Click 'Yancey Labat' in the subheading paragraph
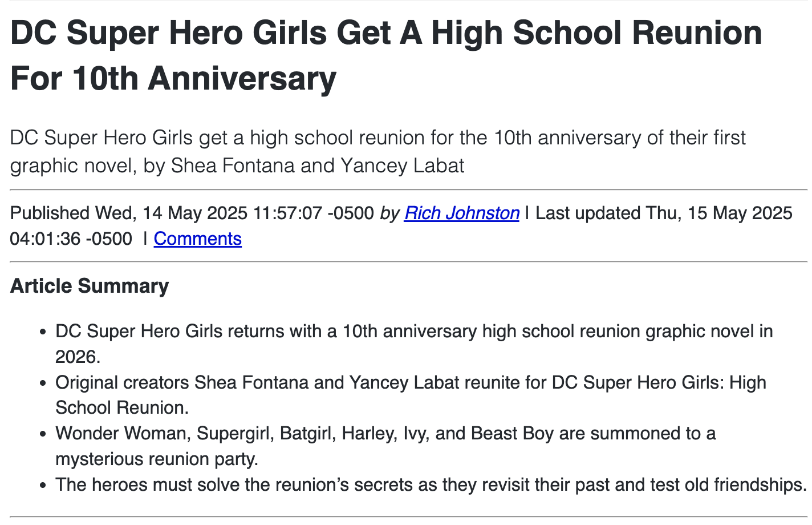 [402, 165]
